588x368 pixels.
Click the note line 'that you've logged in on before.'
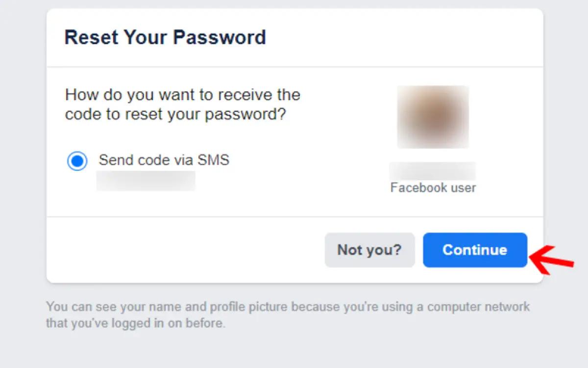(136, 323)
